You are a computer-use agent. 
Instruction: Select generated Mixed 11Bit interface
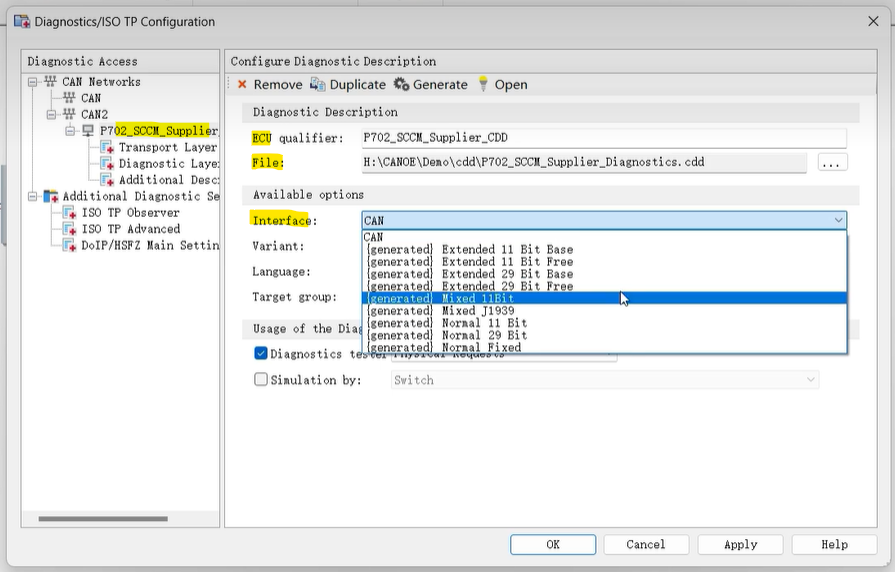tap(604, 299)
